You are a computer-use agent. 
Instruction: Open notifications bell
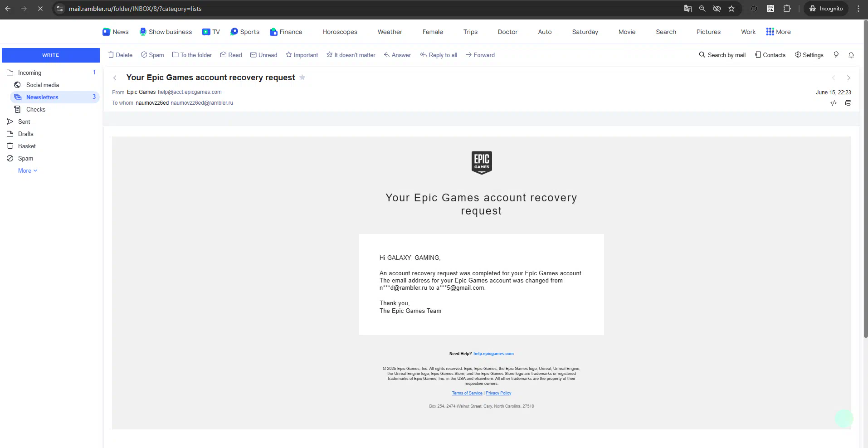[x=851, y=55]
